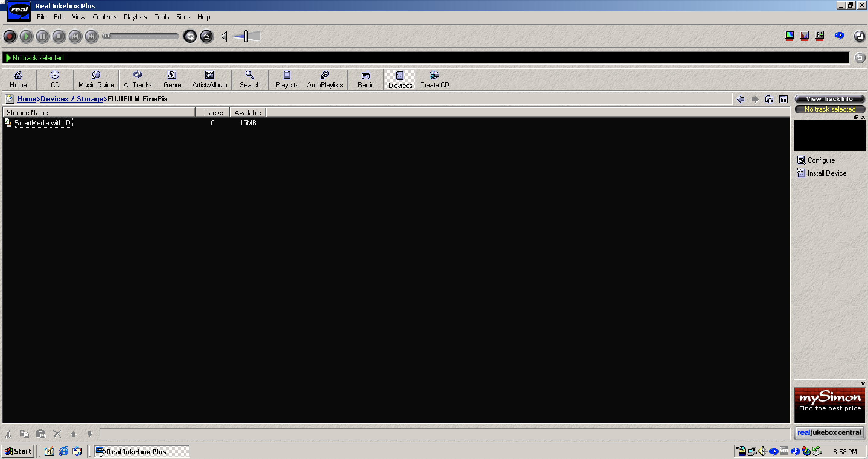
Task: Open the Playlists menu
Action: [x=135, y=17]
